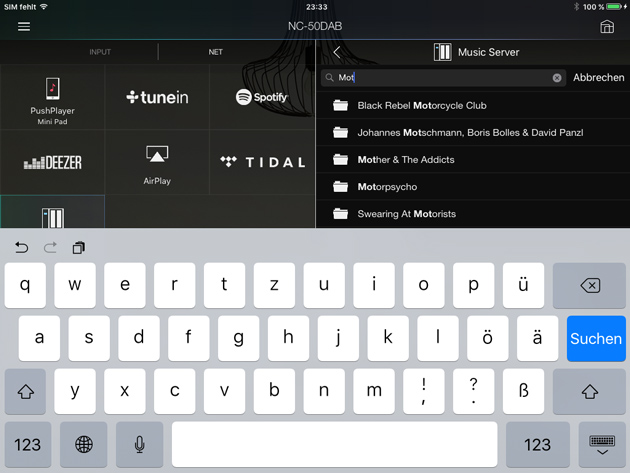
Task: Switch to the INPUT tab
Action: click(x=100, y=52)
